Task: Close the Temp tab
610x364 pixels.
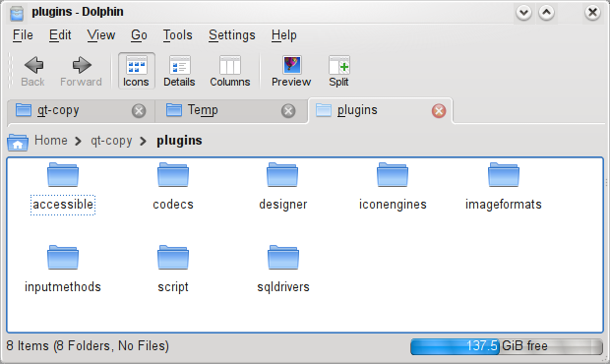Action: click(288, 111)
